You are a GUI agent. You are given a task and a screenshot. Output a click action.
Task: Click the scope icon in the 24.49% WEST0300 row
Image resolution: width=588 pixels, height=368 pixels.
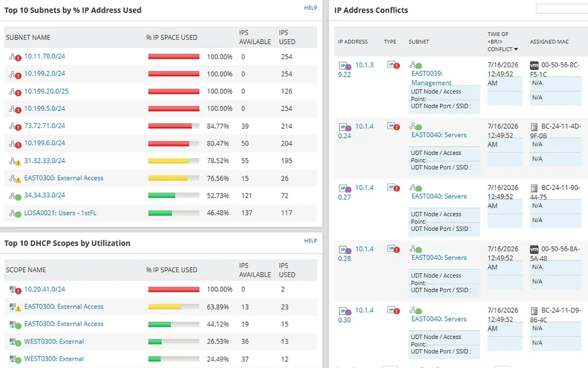pos(15,359)
